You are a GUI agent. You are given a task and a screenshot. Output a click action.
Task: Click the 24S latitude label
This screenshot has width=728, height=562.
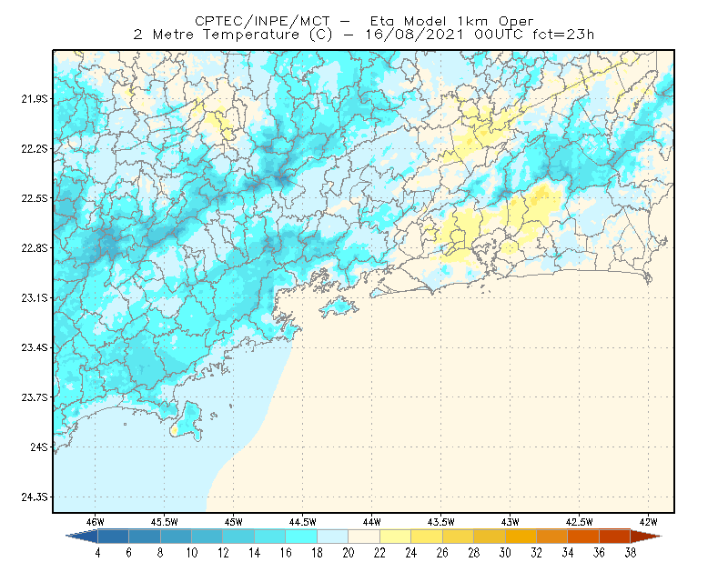click(x=39, y=447)
